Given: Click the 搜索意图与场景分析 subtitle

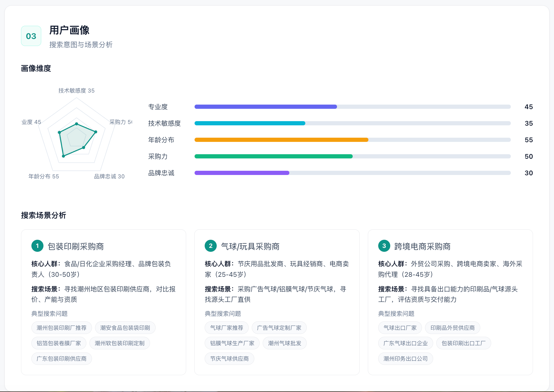Looking at the screenshot, I should [x=81, y=45].
